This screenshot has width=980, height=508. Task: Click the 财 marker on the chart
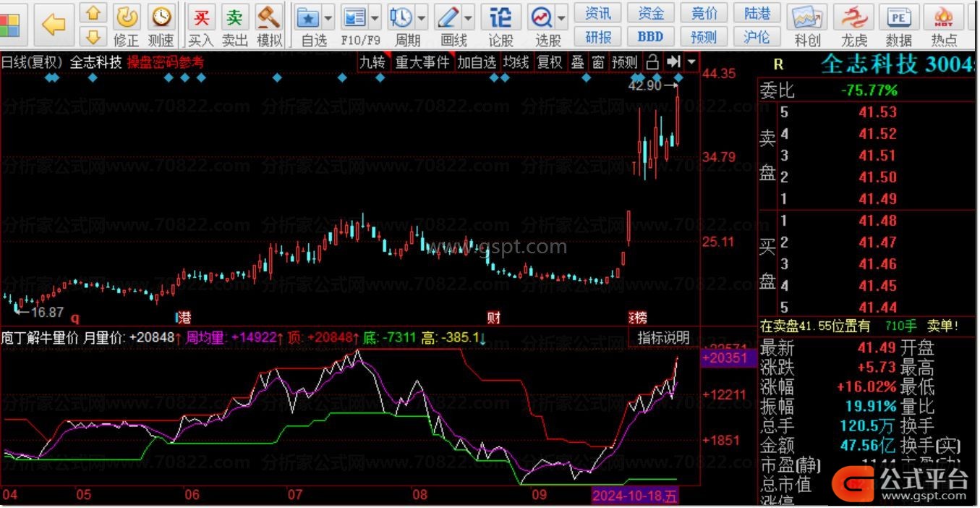(493, 318)
